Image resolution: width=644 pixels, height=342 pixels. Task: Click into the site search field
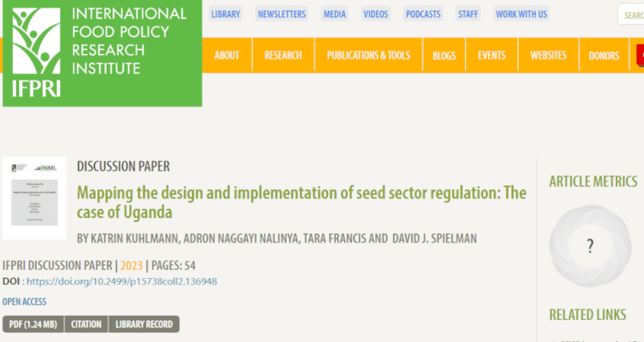click(x=631, y=14)
